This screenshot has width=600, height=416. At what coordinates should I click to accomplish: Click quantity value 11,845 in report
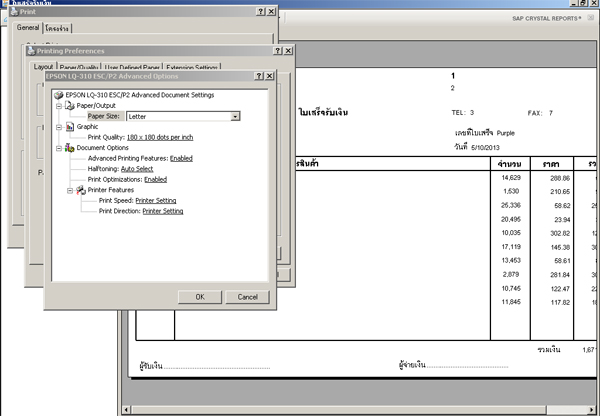511,302
